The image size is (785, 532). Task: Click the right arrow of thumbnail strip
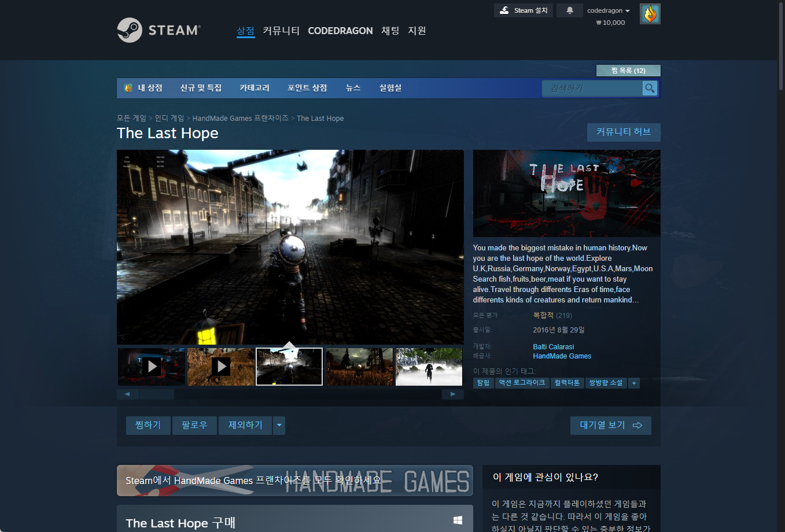coord(453,394)
